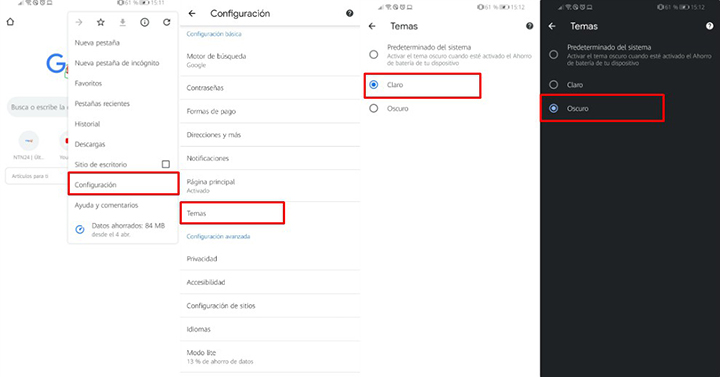
Task: Open help icon on dark Temas screen
Action: coord(709,26)
